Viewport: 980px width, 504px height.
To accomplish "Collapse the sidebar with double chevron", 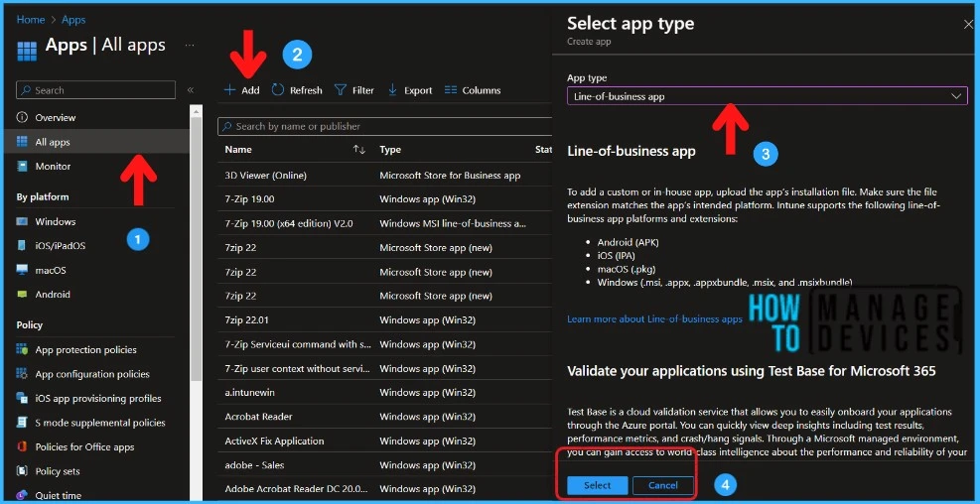I will 191,90.
